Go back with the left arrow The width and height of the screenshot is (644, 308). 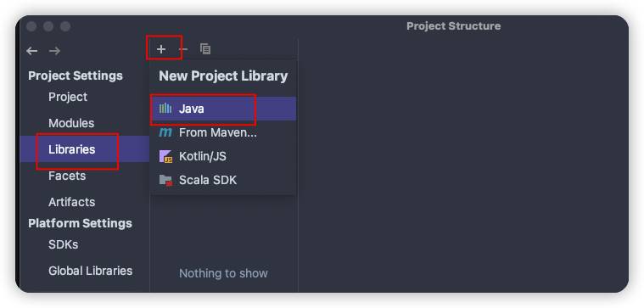point(31,51)
